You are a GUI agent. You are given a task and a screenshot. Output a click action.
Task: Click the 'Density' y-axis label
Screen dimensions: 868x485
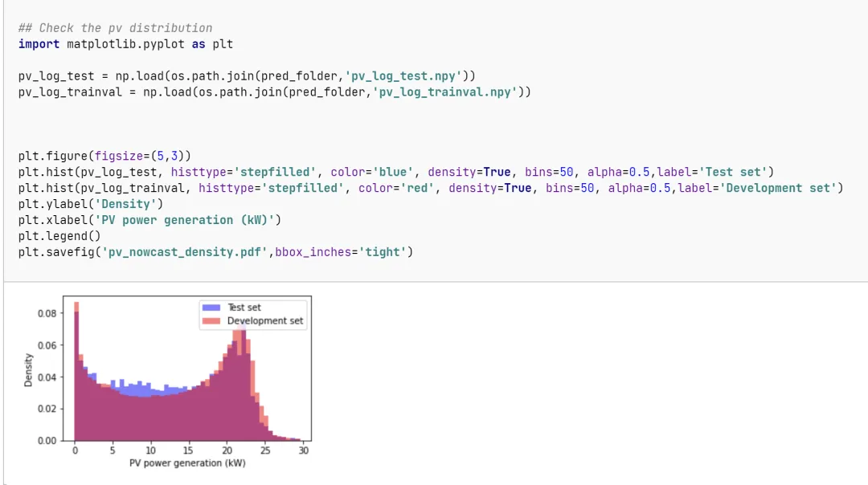coord(29,370)
